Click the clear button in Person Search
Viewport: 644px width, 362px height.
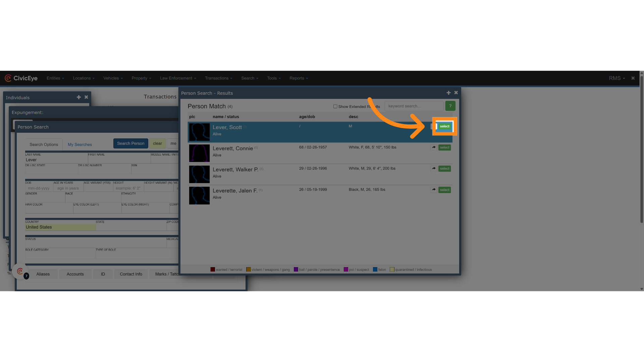(x=157, y=143)
